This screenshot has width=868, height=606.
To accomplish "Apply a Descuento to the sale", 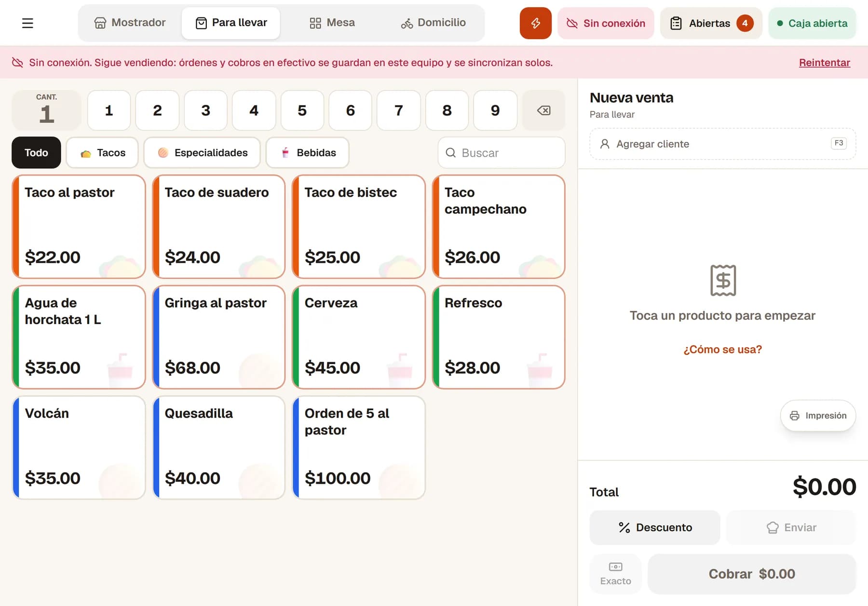I will click(x=655, y=527).
